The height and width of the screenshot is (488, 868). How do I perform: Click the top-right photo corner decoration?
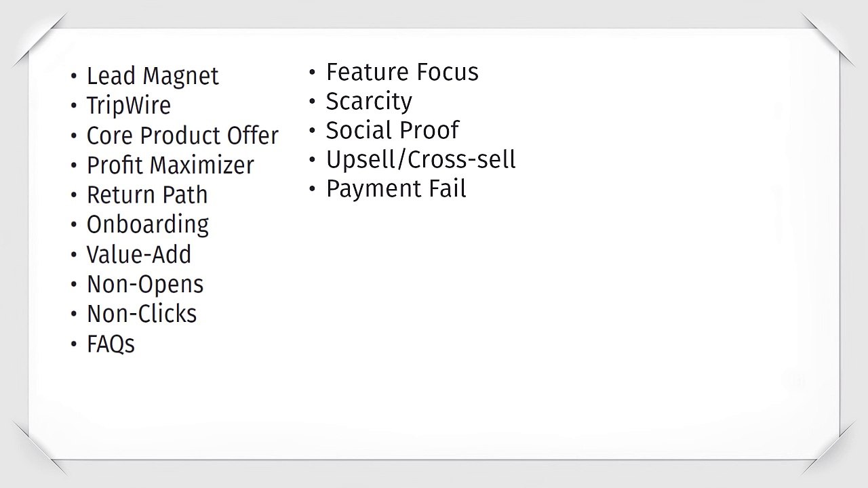[827, 41]
